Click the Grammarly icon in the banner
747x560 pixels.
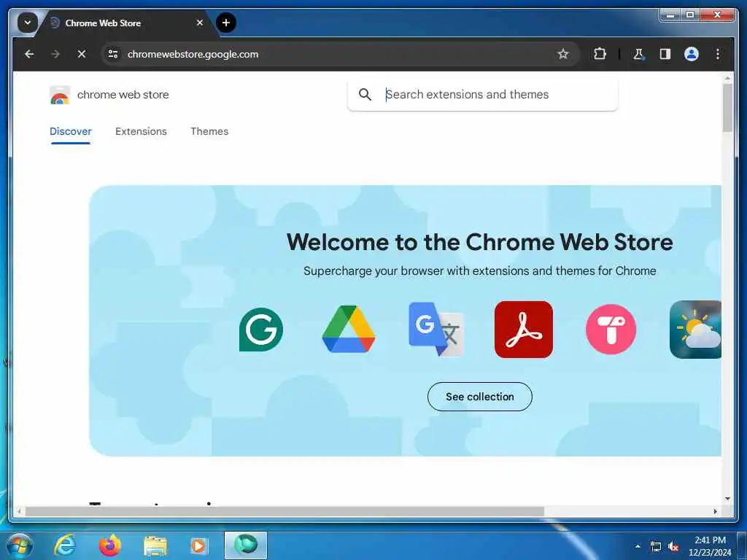(x=261, y=330)
